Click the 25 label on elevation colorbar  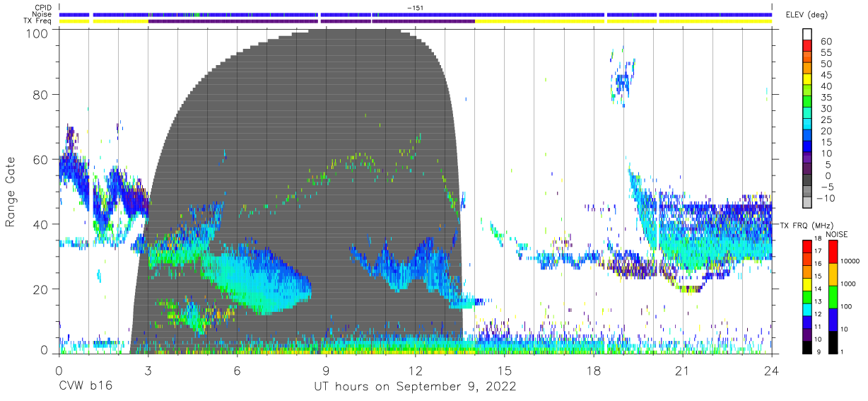tap(827, 120)
